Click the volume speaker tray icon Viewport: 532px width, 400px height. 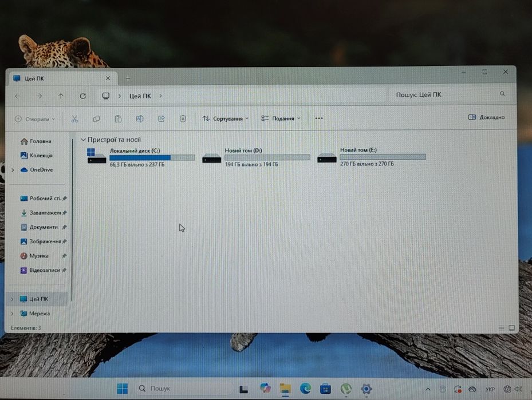[518, 389]
